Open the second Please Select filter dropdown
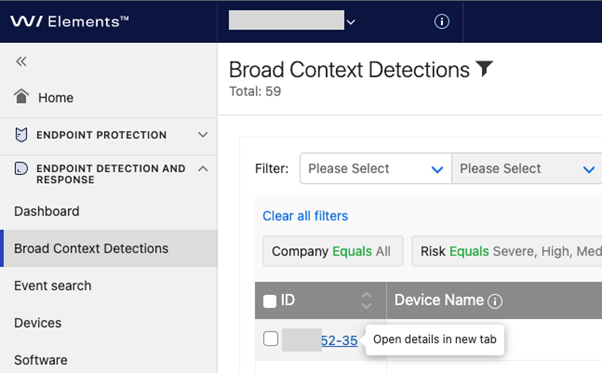 point(527,168)
